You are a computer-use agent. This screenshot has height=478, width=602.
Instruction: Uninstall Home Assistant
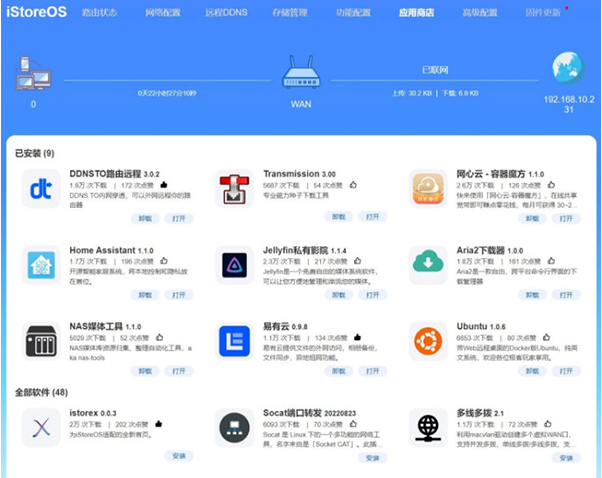point(145,295)
